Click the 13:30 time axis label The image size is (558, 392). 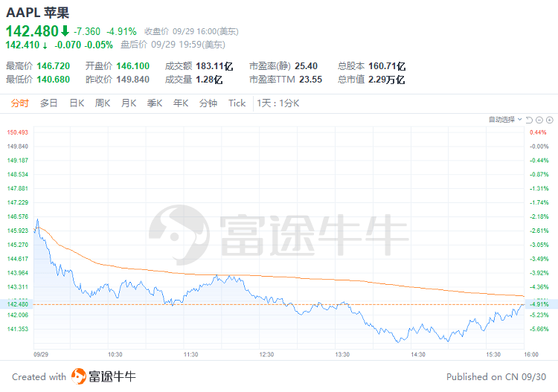click(342, 355)
